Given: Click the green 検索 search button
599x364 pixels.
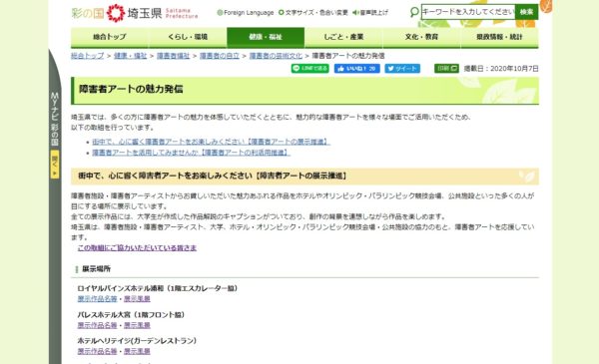Looking at the screenshot, I should [x=526, y=12].
